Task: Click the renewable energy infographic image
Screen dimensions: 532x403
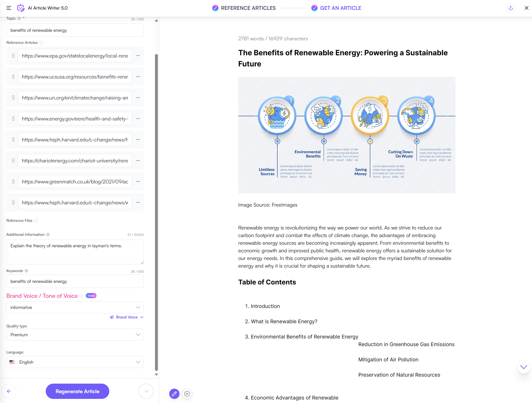Action: click(x=347, y=135)
